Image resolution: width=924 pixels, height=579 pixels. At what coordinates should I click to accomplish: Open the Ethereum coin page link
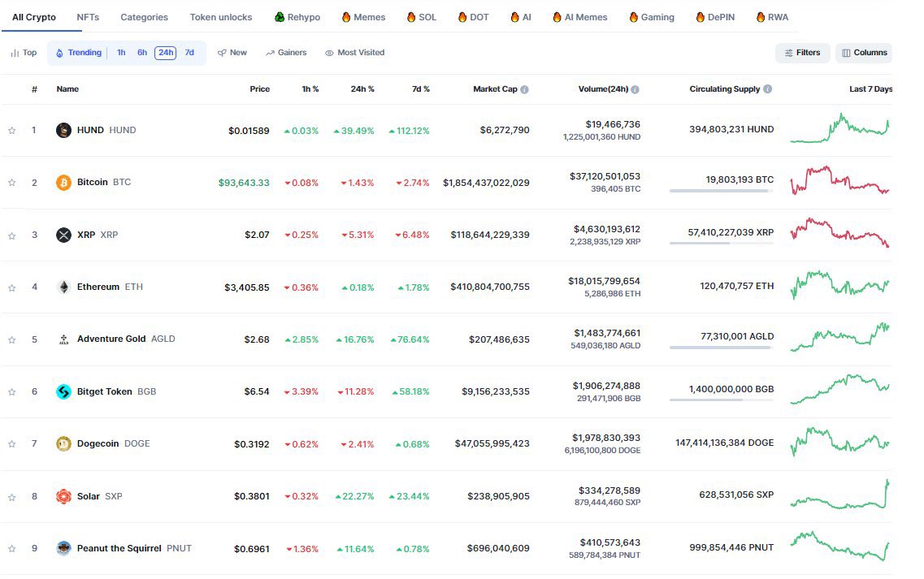coord(111,287)
